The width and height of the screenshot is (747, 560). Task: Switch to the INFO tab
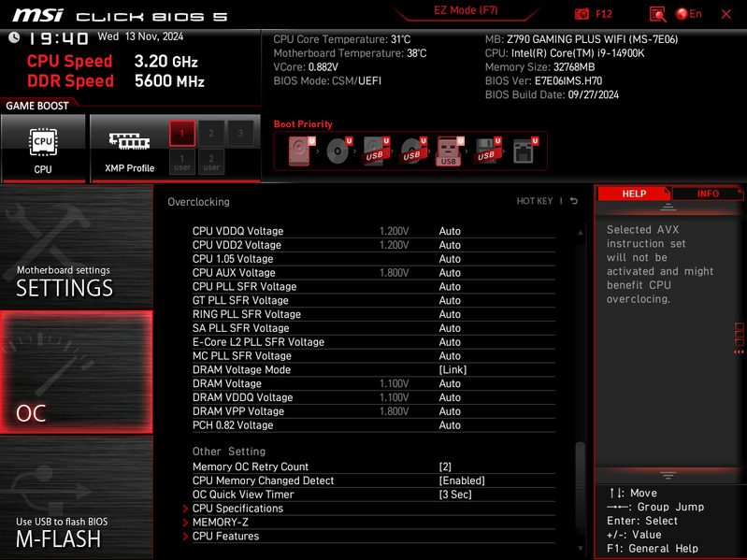pyautogui.click(x=708, y=194)
